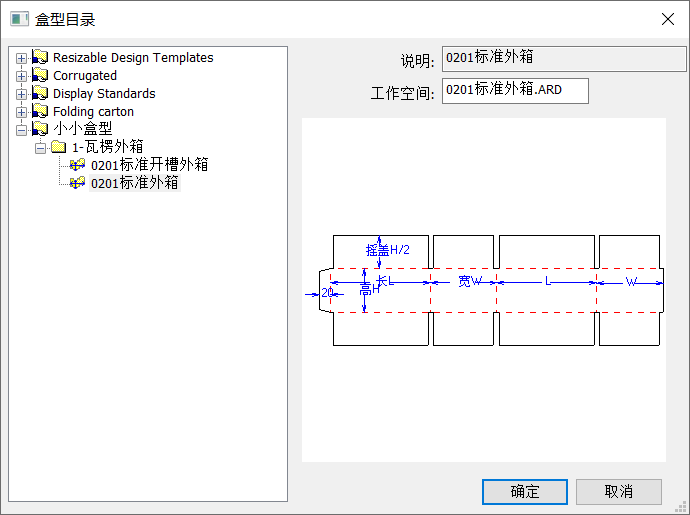Click the 0201标准外箱 design file icon
690x515 pixels.
coord(78,183)
